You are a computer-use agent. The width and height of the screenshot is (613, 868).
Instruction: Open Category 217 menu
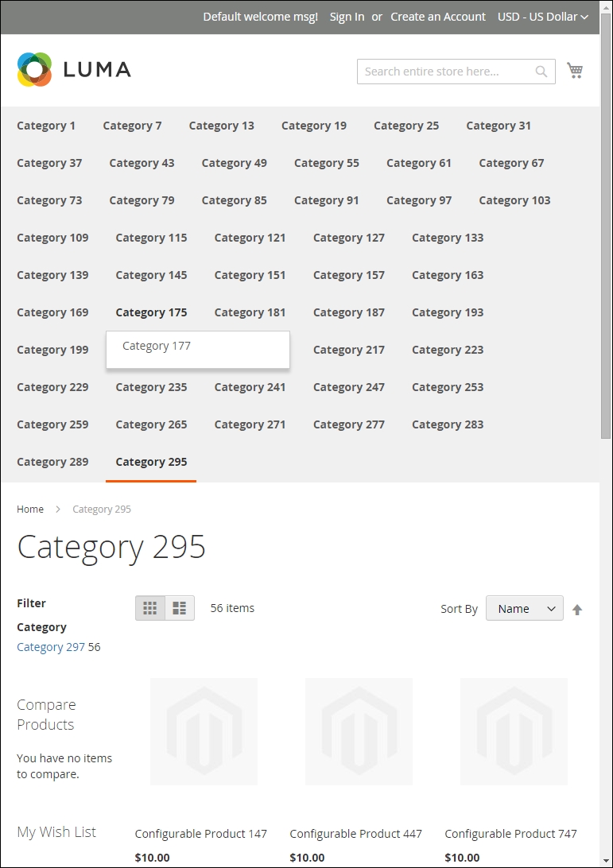(x=349, y=350)
